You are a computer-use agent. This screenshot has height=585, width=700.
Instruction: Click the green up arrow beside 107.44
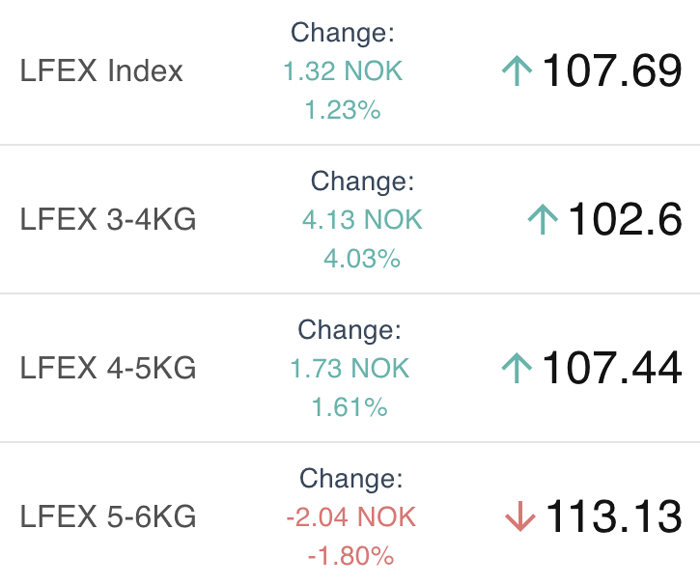pyautogui.click(x=517, y=368)
